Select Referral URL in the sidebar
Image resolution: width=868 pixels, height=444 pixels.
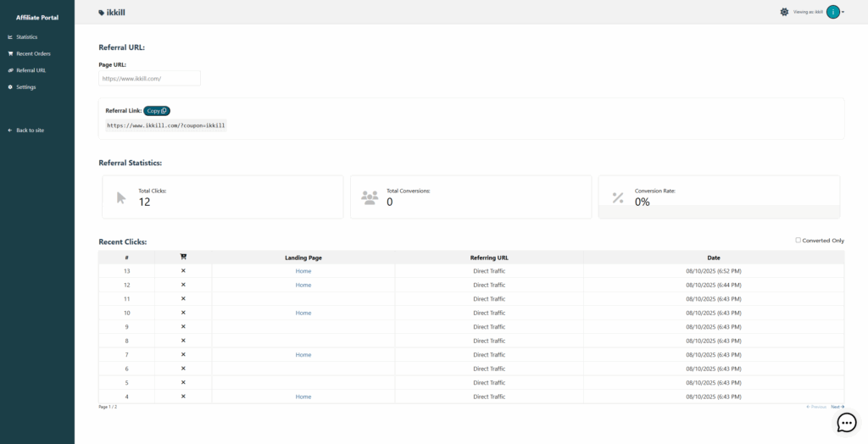coord(31,70)
